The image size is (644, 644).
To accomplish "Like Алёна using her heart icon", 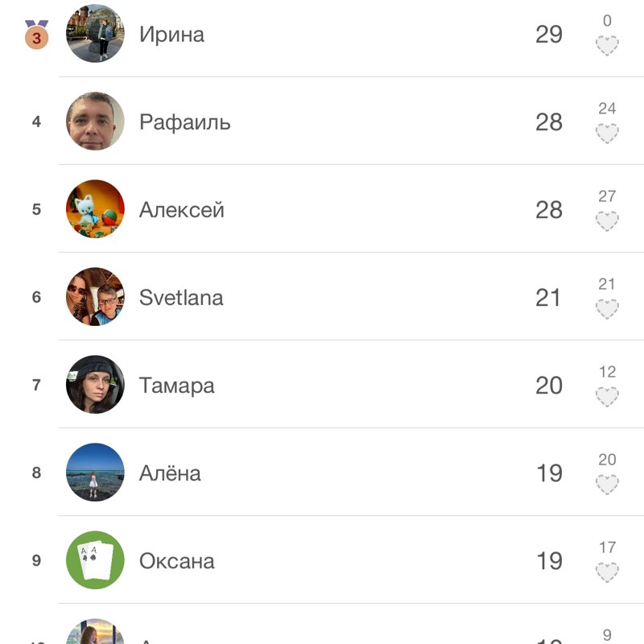I will coord(607,485).
